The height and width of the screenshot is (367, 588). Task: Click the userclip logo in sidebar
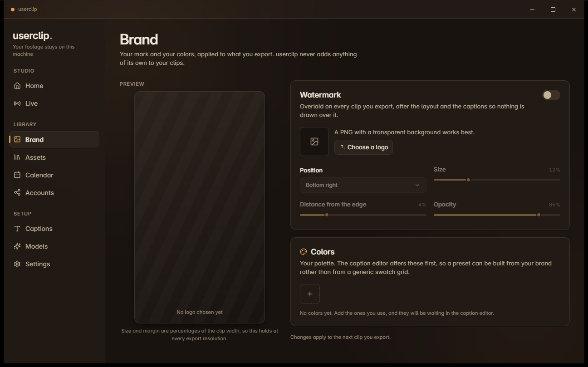pyautogui.click(x=32, y=36)
